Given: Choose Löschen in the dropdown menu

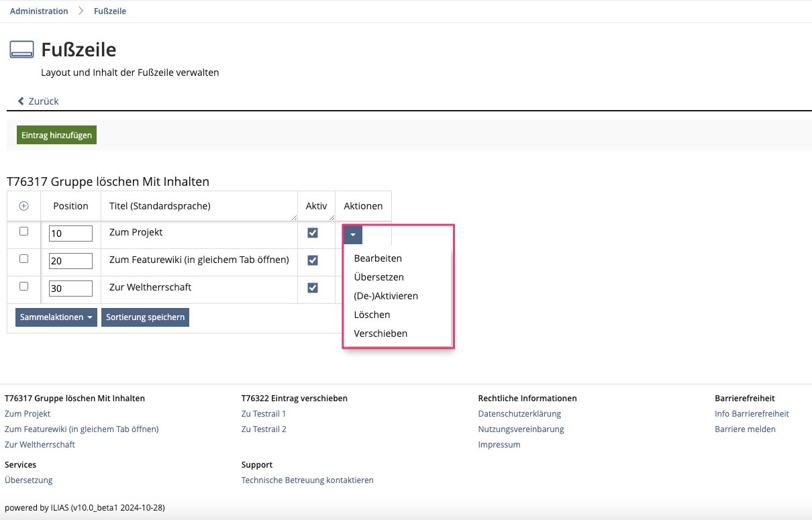Looking at the screenshot, I should [372, 315].
